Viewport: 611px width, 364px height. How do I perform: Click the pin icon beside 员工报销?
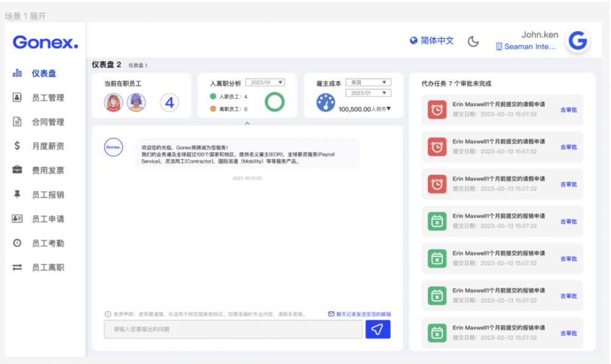[17, 194]
